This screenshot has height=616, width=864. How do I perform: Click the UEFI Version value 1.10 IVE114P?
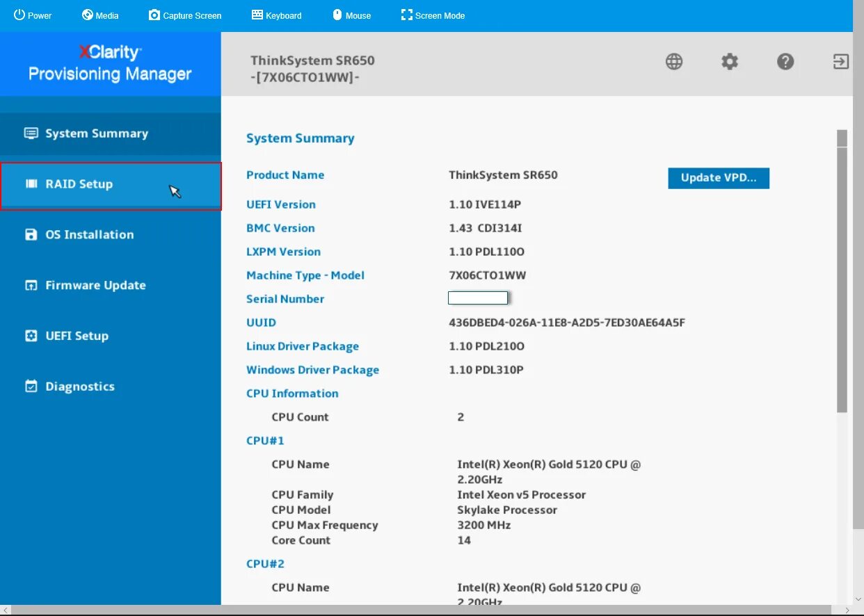(x=485, y=204)
